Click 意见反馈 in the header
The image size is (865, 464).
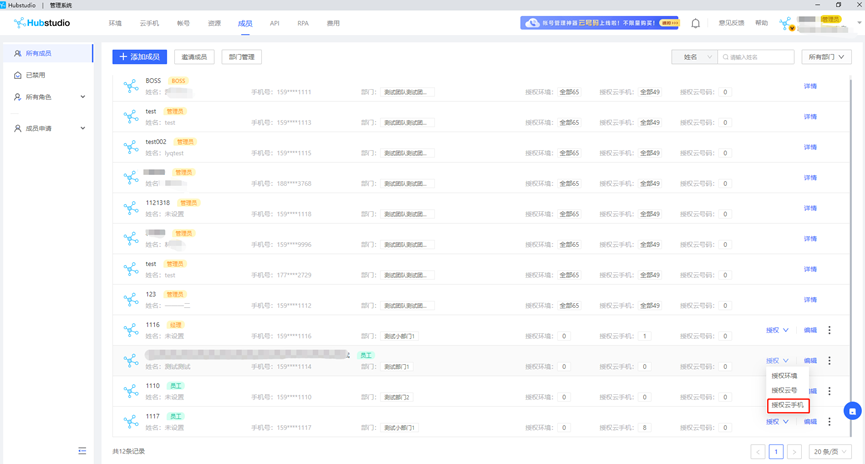click(731, 23)
